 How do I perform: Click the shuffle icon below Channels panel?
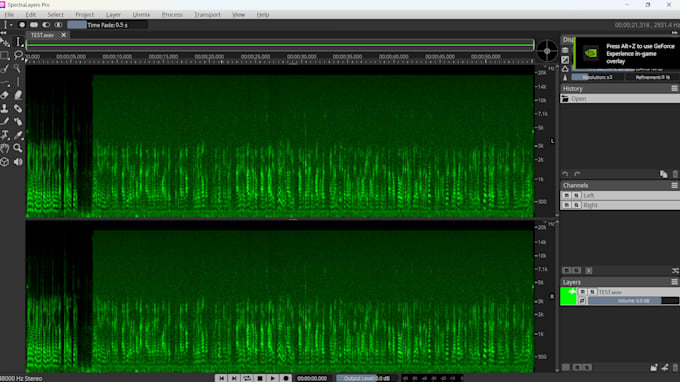point(675,271)
